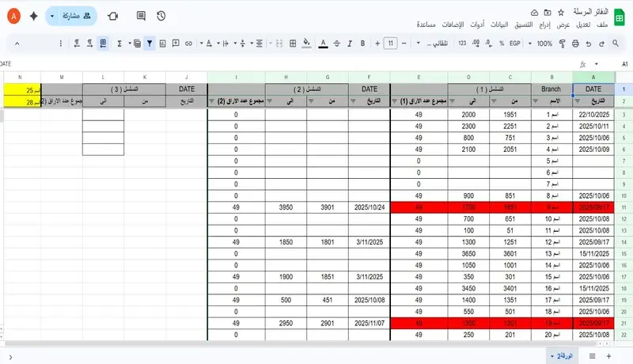This screenshot has height=364, width=633.
Task: Open filter dropdown for مجموع عدد الاراق (1)
Action: point(394,100)
